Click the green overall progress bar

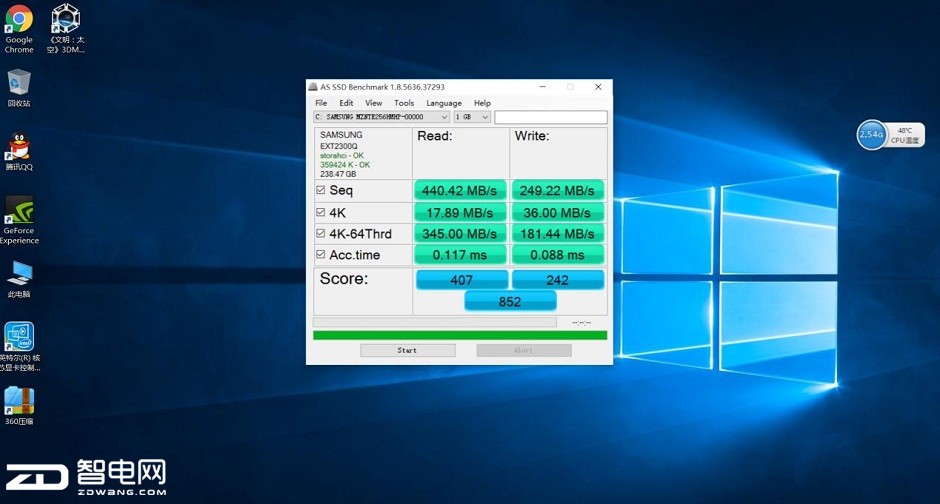point(460,335)
